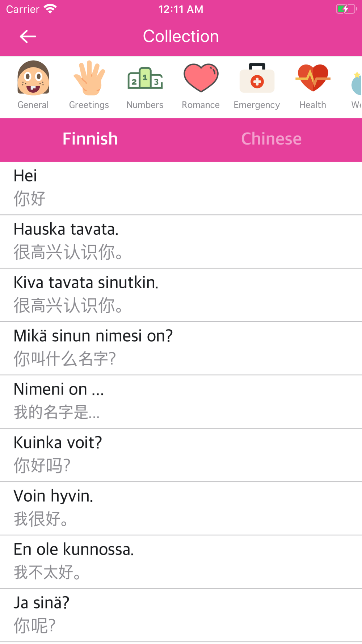The image size is (362, 644).
Task: Open the Numbers podium icon
Action: (x=145, y=78)
